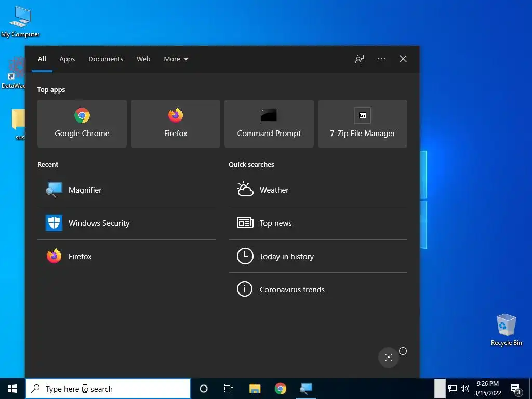532x399 pixels.
Task: Expand the More dropdown
Action: click(176, 59)
